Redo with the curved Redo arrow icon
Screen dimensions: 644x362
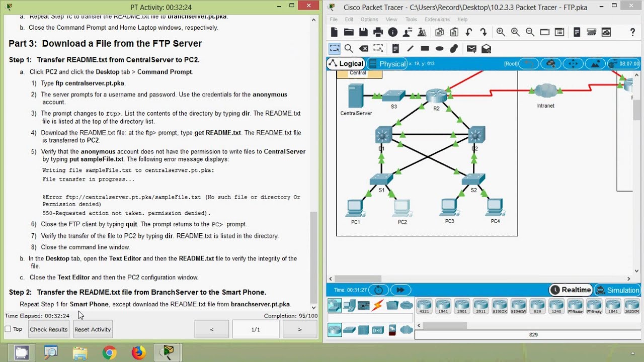coord(484,32)
